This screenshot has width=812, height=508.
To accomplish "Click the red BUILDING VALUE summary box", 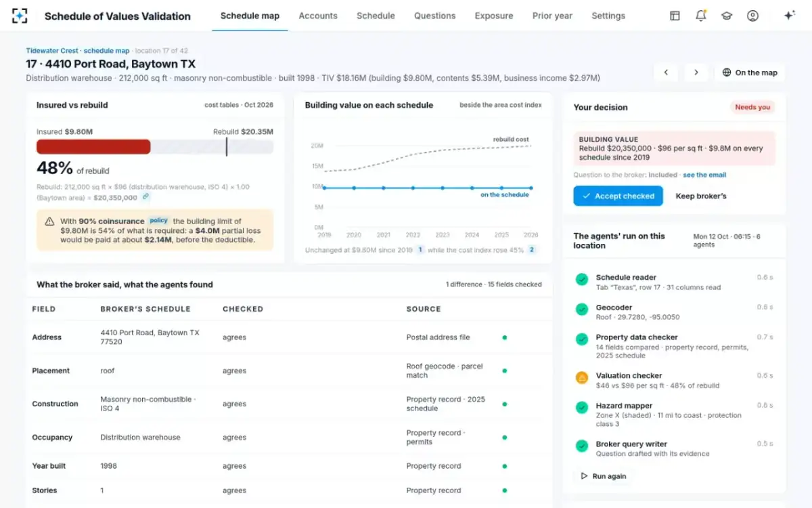I will 674,148.
